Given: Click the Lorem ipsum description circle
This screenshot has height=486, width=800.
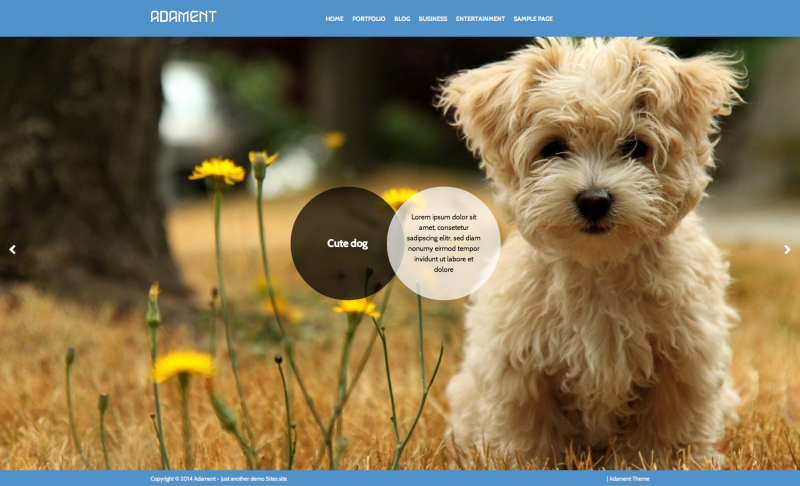Looking at the screenshot, I should coord(443,243).
